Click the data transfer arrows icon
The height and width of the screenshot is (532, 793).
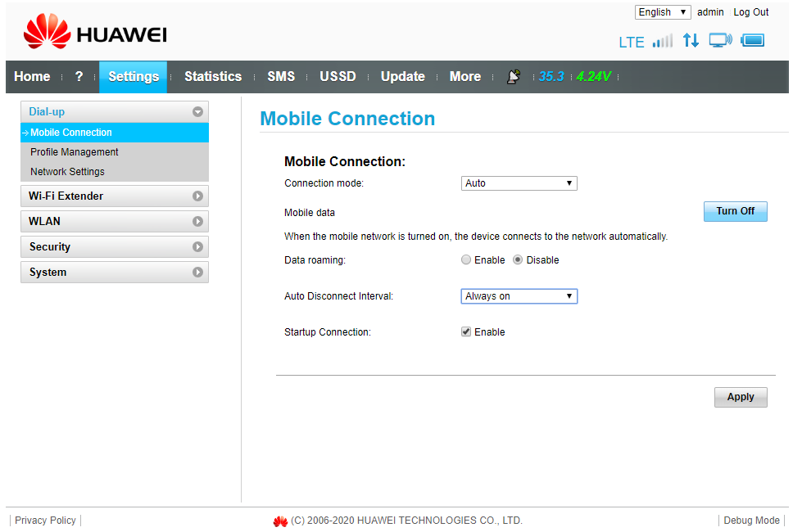[691, 40]
